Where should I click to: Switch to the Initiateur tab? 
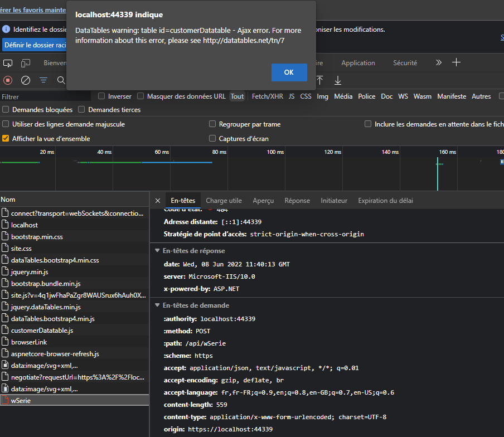(x=334, y=201)
